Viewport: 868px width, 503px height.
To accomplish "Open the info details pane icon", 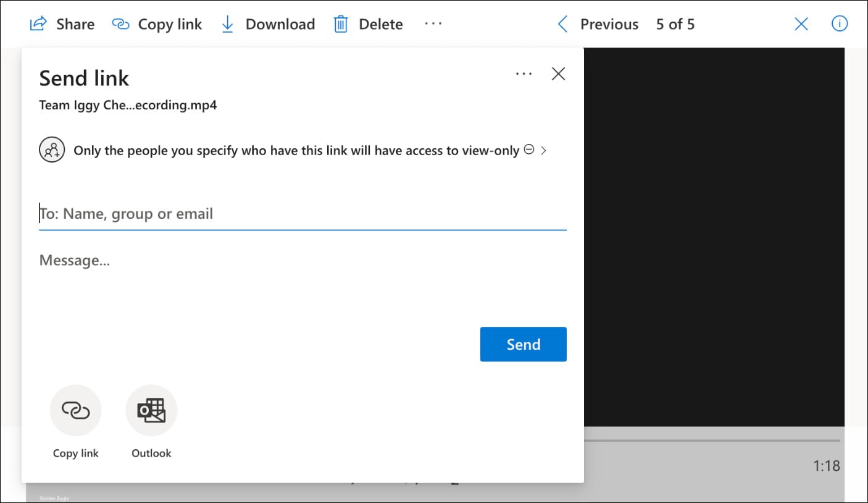I will pyautogui.click(x=840, y=24).
